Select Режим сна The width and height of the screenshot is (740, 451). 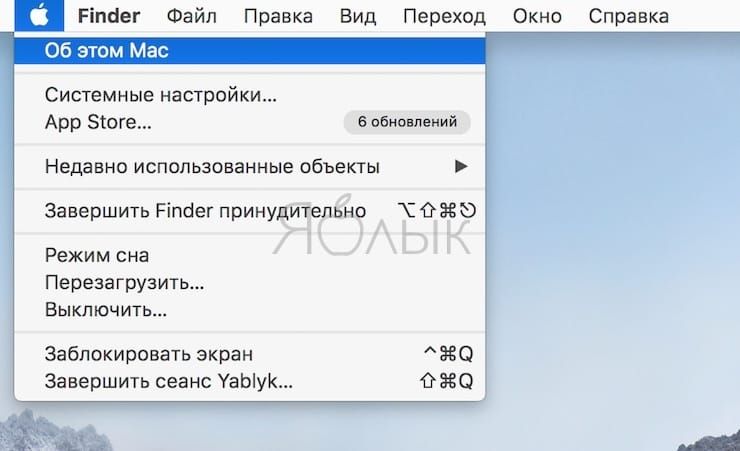click(250, 255)
